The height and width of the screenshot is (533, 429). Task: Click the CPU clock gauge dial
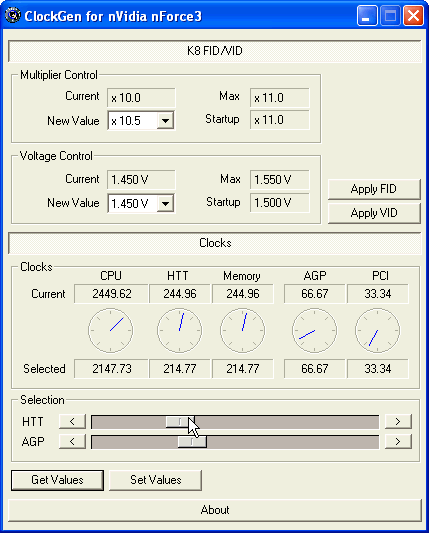click(x=110, y=330)
